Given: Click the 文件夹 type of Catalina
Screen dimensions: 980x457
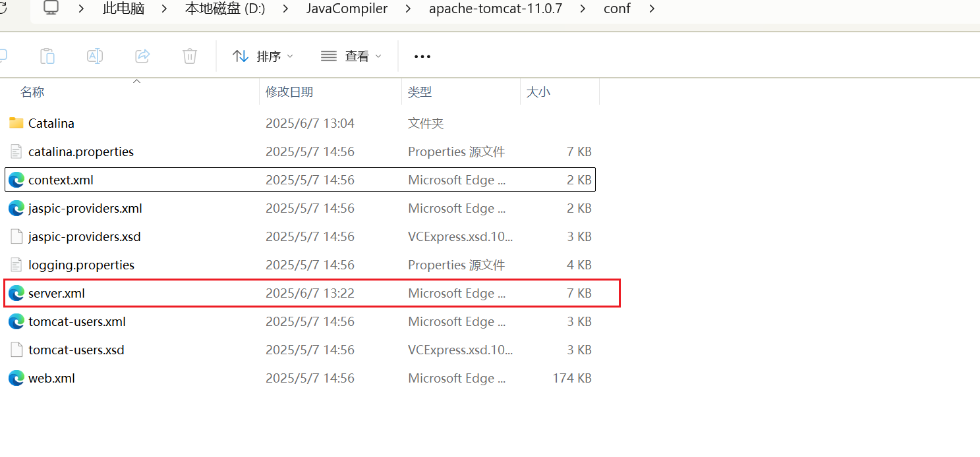Looking at the screenshot, I should pyautogui.click(x=426, y=123).
